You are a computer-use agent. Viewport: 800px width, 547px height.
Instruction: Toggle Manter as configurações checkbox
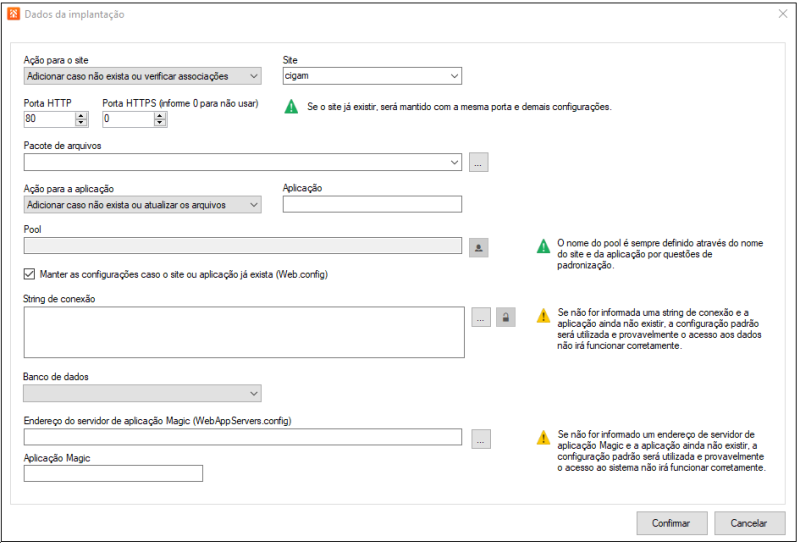click(x=29, y=274)
